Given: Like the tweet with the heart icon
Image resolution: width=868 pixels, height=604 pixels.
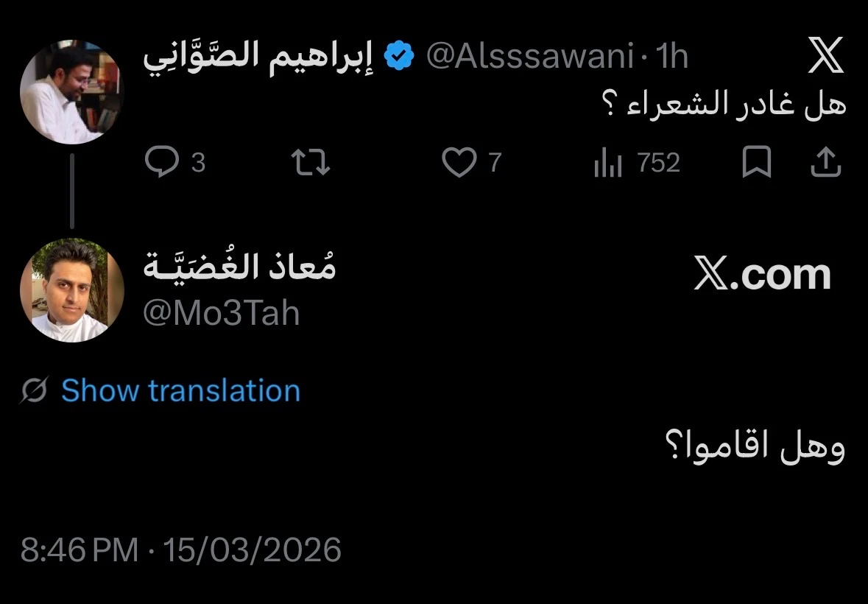Looking at the screenshot, I should point(459,162).
